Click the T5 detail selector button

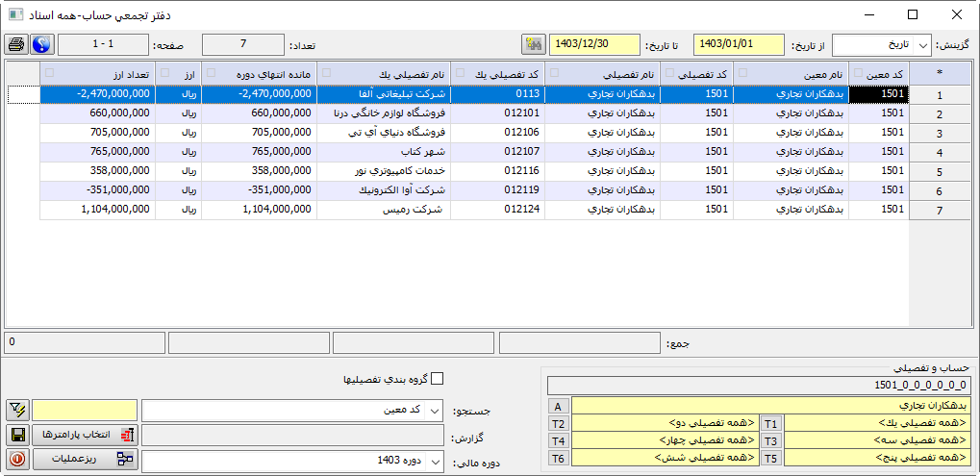coord(772,458)
